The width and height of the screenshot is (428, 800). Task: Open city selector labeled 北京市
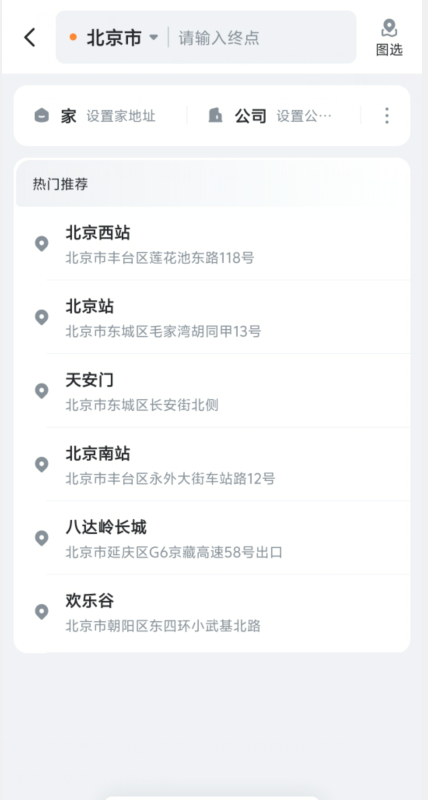[x=114, y=38]
